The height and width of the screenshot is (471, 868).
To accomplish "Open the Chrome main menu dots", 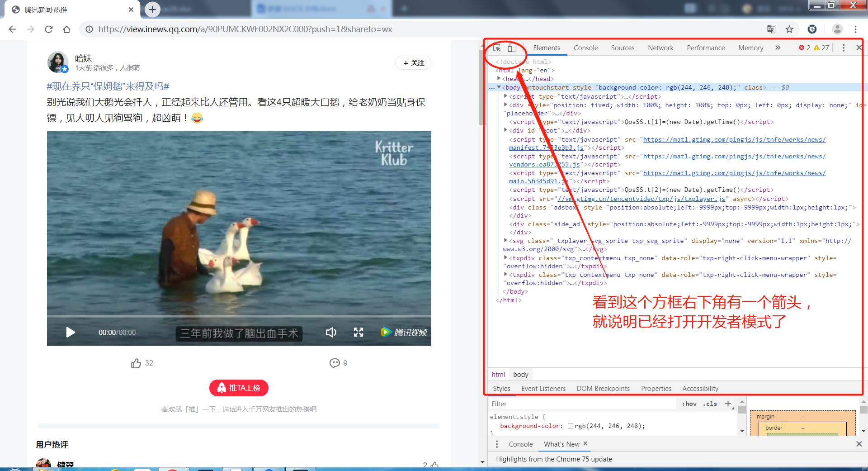I will click(x=855, y=29).
